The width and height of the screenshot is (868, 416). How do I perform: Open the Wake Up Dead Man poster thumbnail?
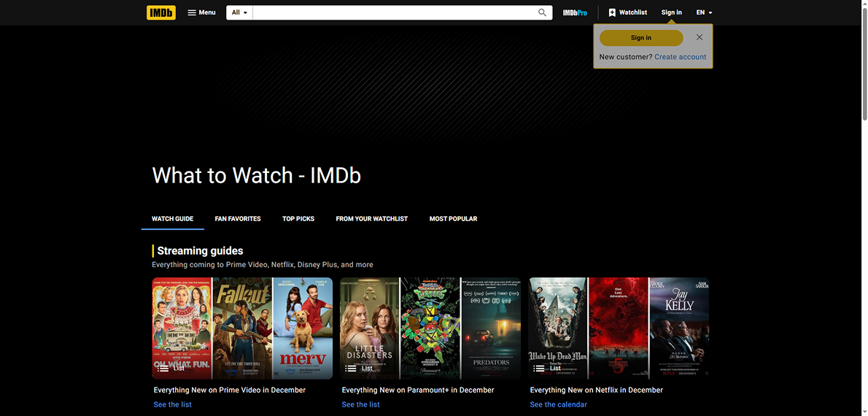coord(558,328)
